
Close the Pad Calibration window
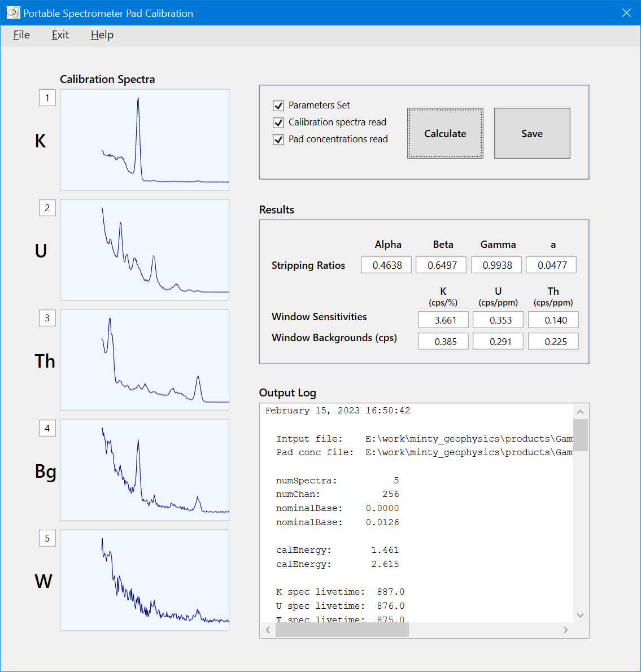[x=626, y=13]
